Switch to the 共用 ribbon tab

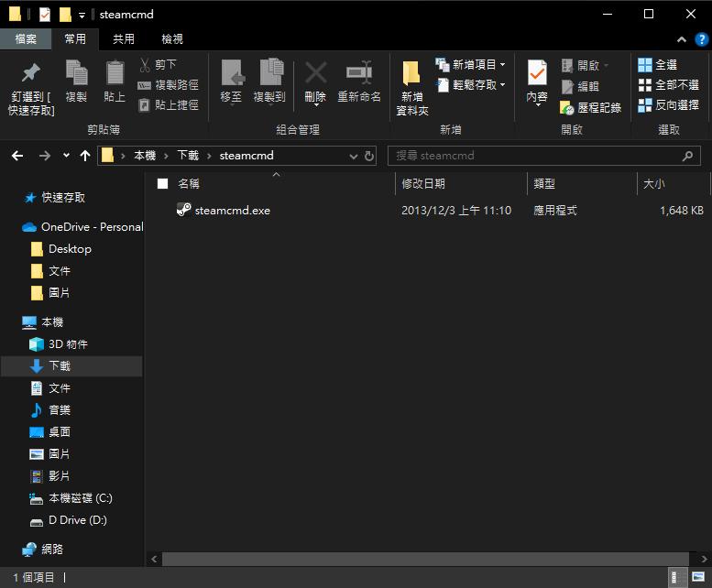[124, 39]
